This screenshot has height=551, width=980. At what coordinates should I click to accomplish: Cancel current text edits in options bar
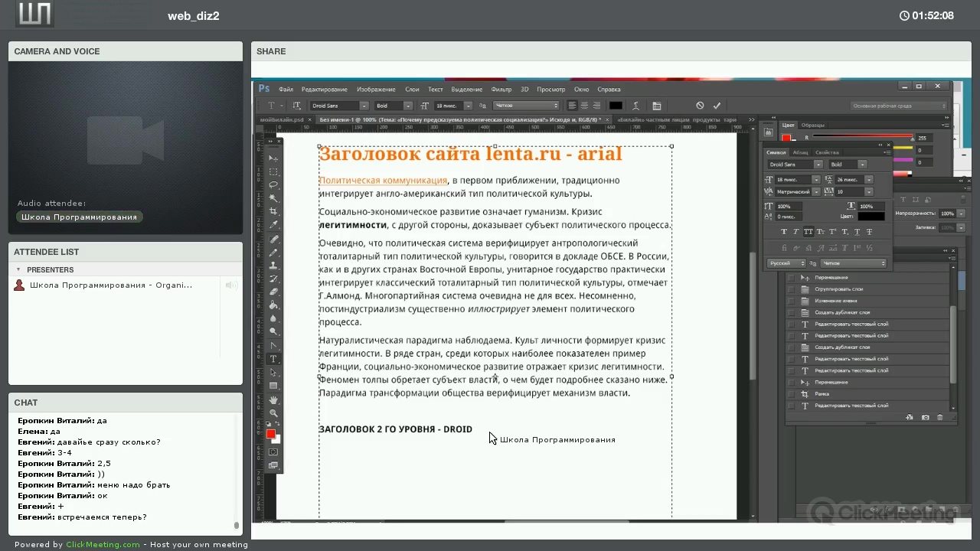tap(700, 106)
